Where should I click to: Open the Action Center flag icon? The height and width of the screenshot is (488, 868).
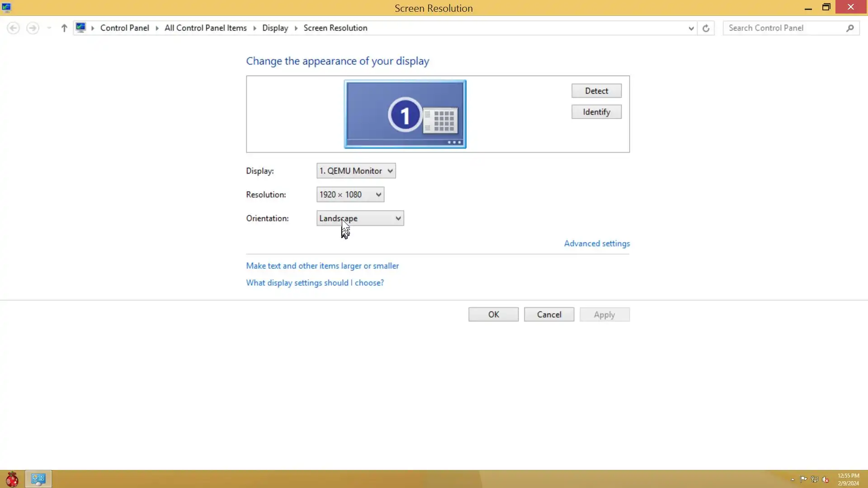[803, 479]
